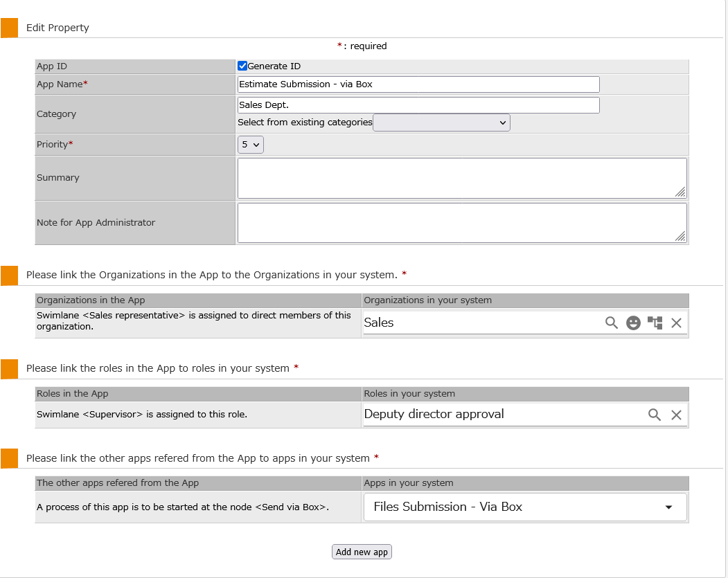
Task: Open the Select from existing categories dropdown
Action: (x=441, y=123)
